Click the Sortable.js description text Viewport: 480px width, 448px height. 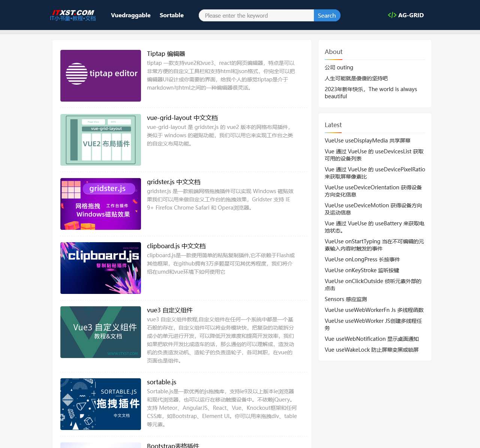tap(222, 408)
